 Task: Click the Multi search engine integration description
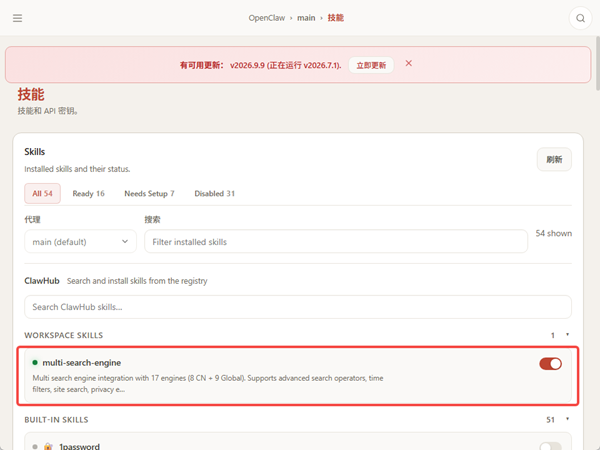(208, 383)
